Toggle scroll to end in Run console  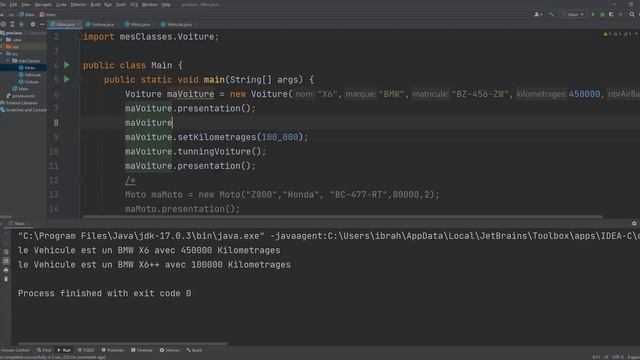(6, 260)
